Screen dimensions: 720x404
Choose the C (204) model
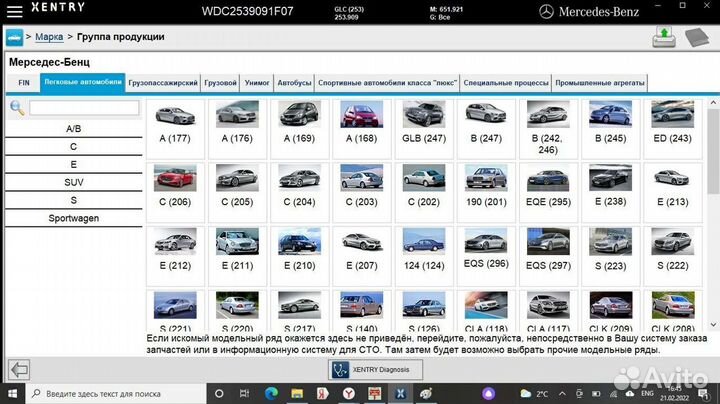pyautogui.click(x=299, y=193)
